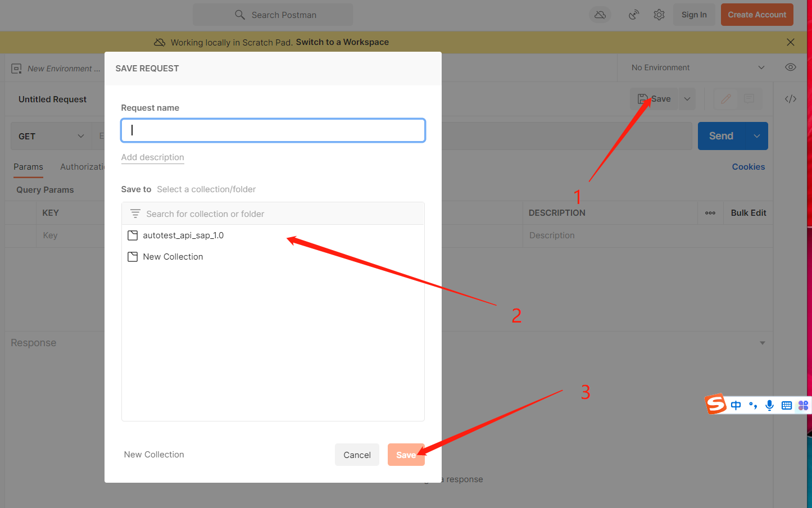Click the three-dot column options icon

click(x=710, y=213)
